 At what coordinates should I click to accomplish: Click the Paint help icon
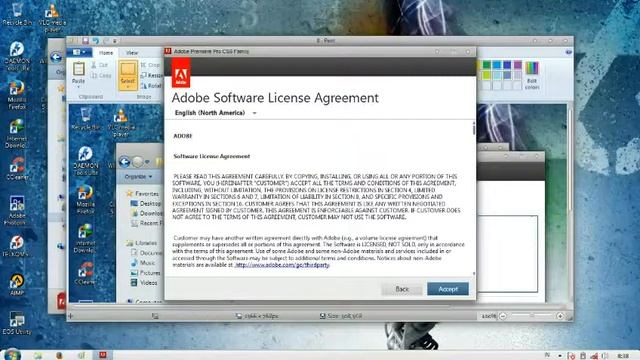569,52
